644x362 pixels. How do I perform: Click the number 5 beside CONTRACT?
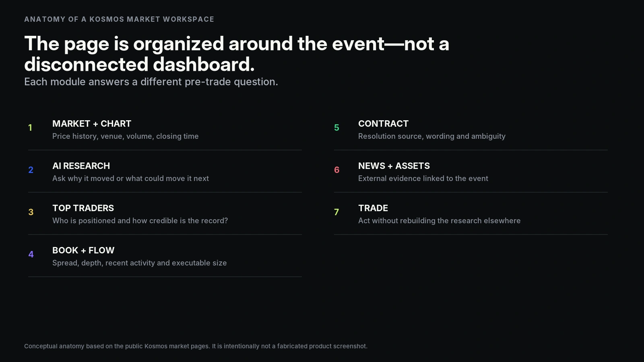pyautogui.click(x=336, y=128)
